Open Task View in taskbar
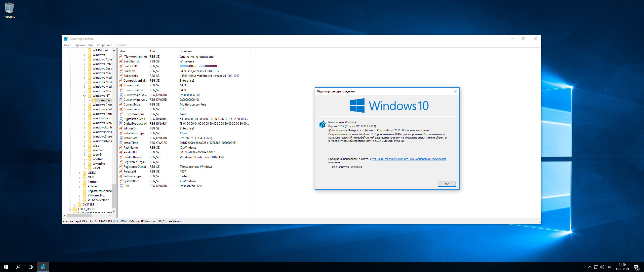Image resolution: width=644 pixels, height=272 pixels. click(30, 267)
